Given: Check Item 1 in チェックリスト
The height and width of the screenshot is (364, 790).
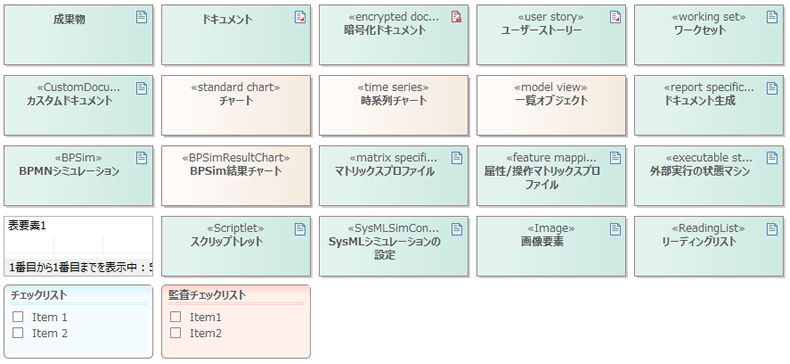Looking at the screenshot, I should [x=18, y=317].
